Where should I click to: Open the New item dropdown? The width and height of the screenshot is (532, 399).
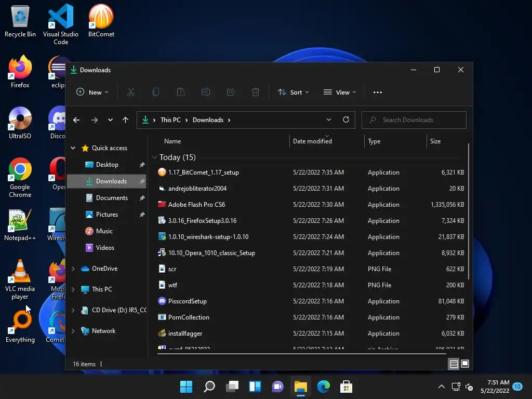pos(92,92)
